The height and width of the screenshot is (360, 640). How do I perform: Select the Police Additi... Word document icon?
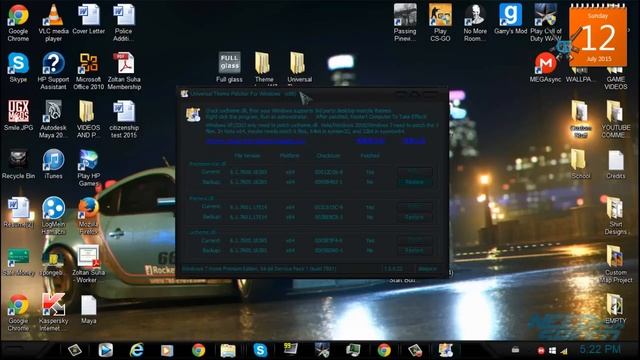(124, 22)
